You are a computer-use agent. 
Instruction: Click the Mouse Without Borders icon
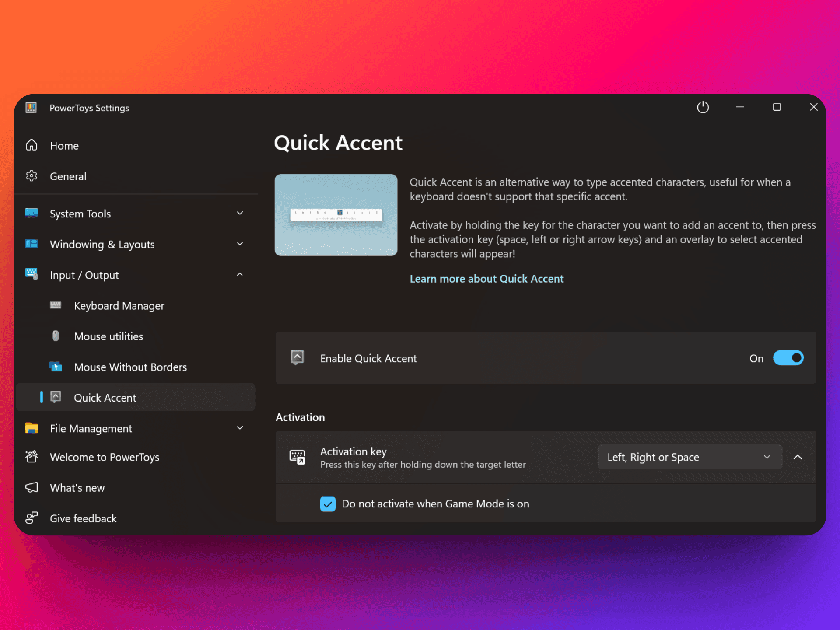click(x=56, y=367)
